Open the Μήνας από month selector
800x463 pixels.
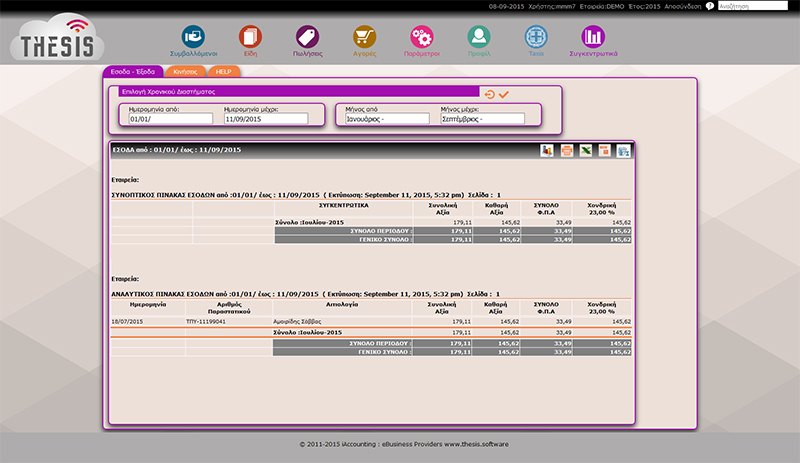(x=387, y=119)
